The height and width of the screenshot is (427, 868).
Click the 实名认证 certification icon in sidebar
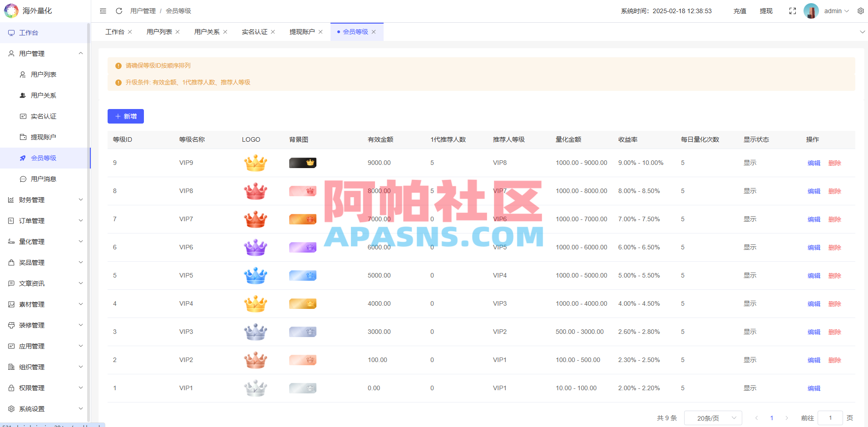pyautogui.click(x=23, y=116)
